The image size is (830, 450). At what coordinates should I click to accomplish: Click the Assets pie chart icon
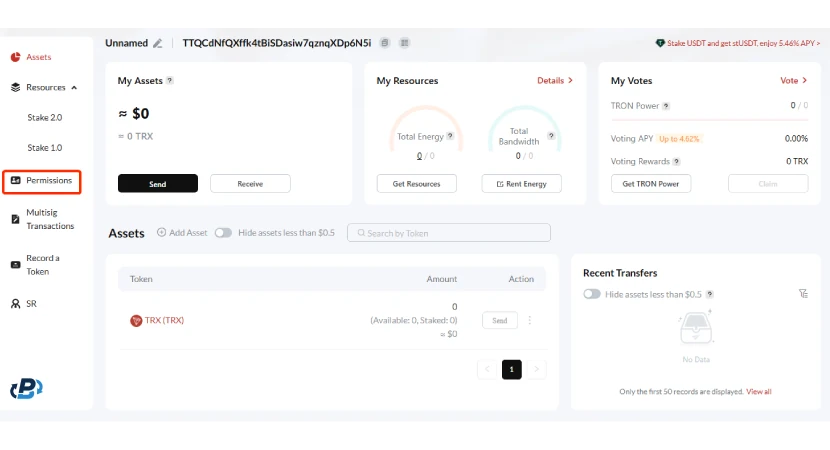[x=15, y=57]
